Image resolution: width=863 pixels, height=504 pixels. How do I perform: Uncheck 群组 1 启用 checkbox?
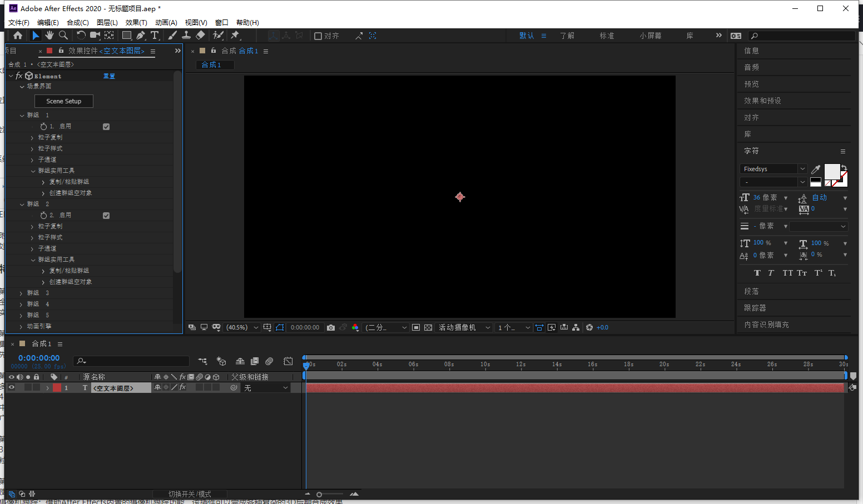106,127
